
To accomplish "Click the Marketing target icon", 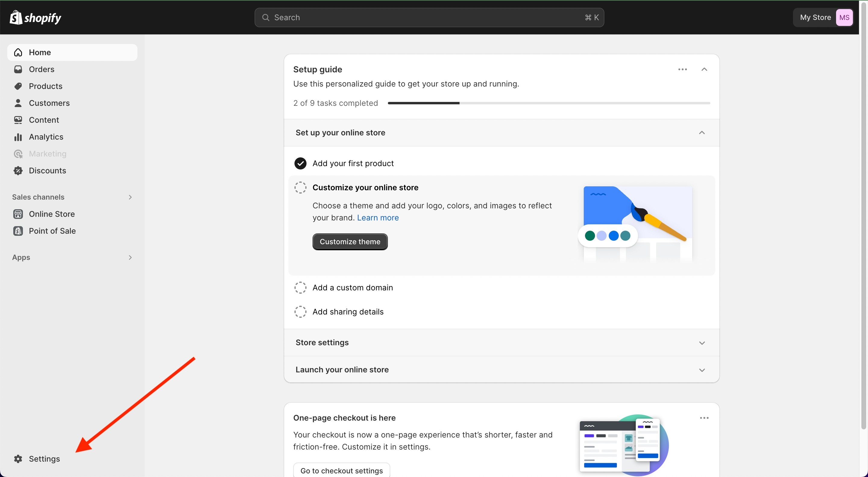I will point(18,154).
